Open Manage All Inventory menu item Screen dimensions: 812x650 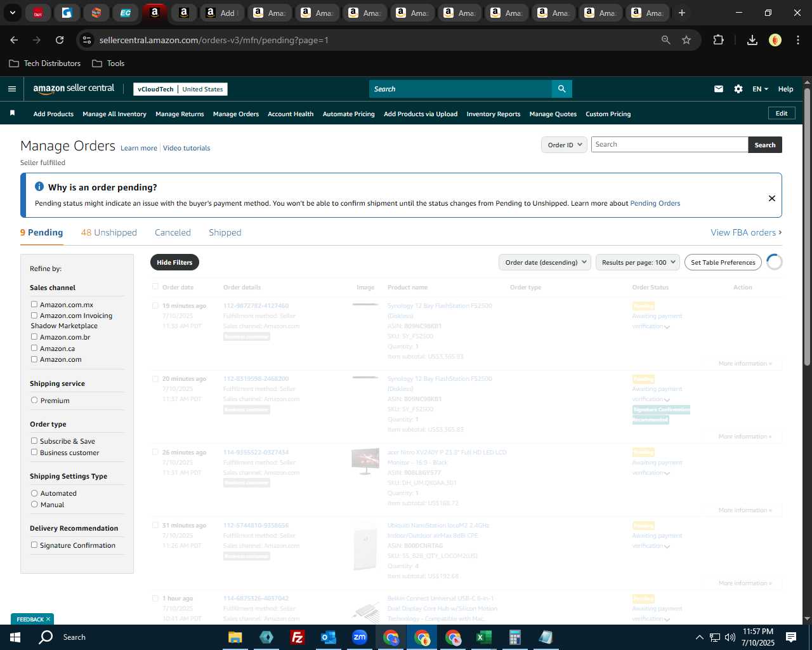114,114
